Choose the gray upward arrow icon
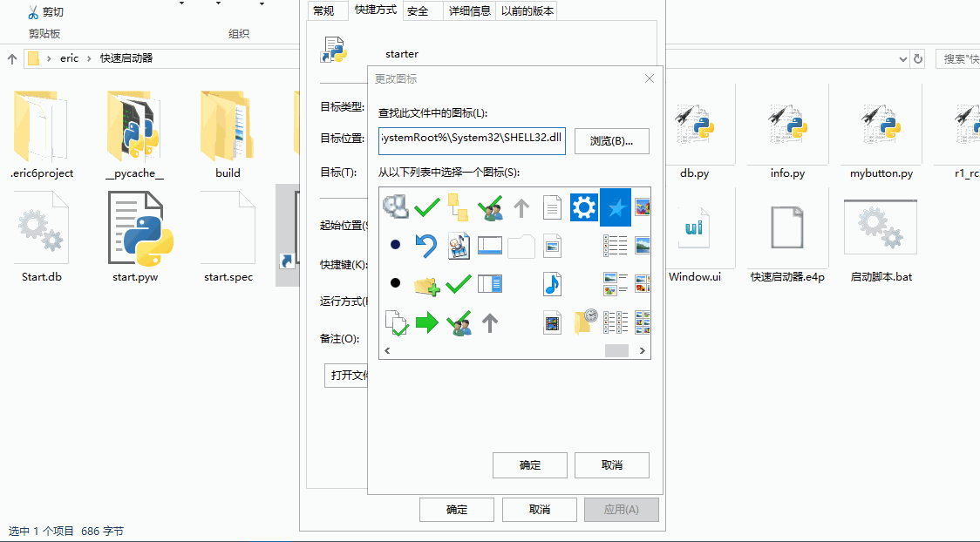 click(521, 207)
